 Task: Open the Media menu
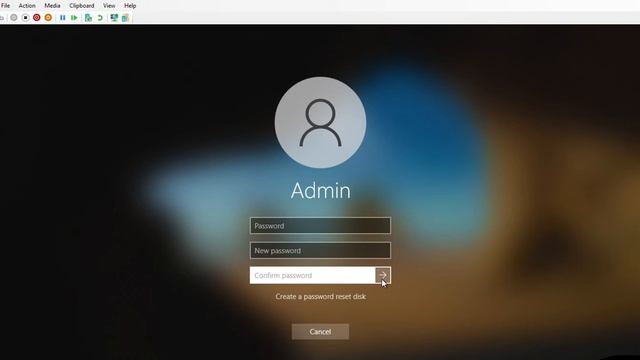pos(52,6)
